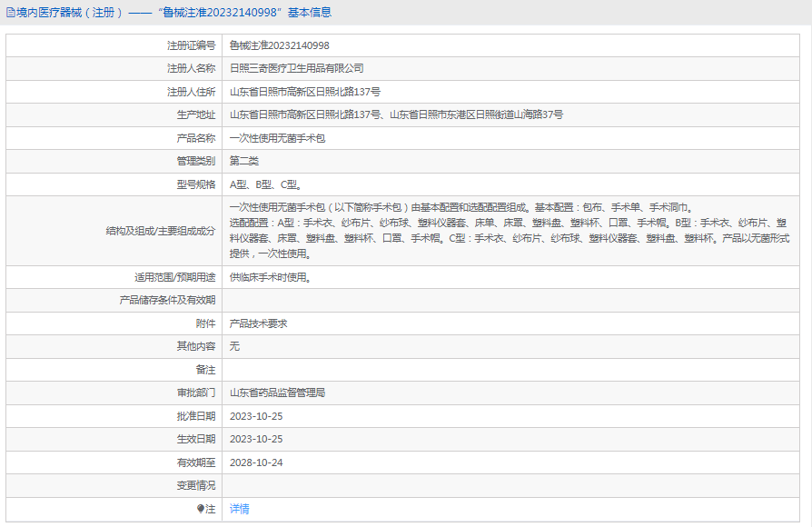Viewport: 812px width, 527px height.
Task: Click the 注册证编号 label cell
Action: point(114,45)
